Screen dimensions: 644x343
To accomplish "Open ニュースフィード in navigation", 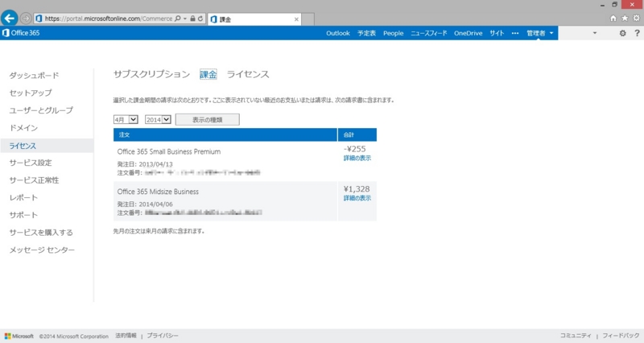I will point(429,33).
